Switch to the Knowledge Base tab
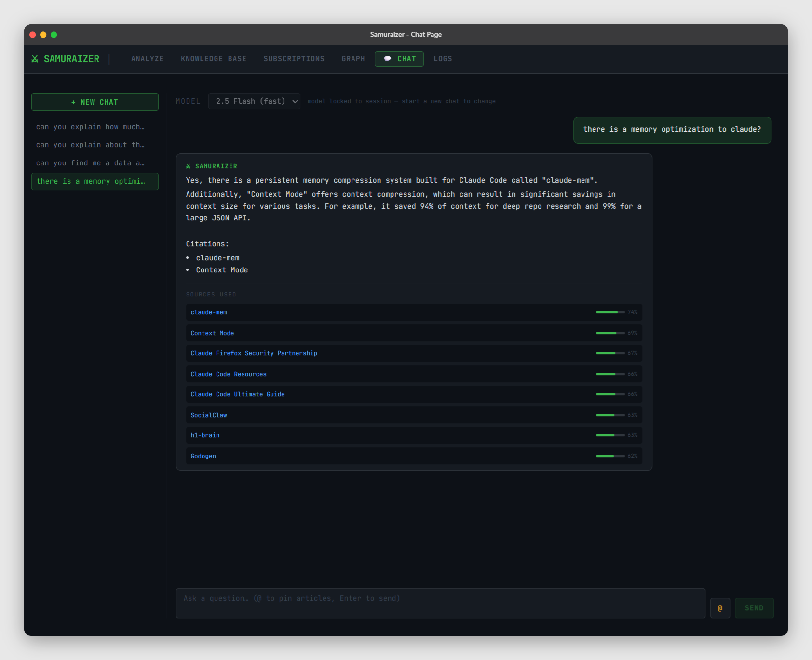Image resolution: width=812 pixels, height=660 pixels. [214, 59]
